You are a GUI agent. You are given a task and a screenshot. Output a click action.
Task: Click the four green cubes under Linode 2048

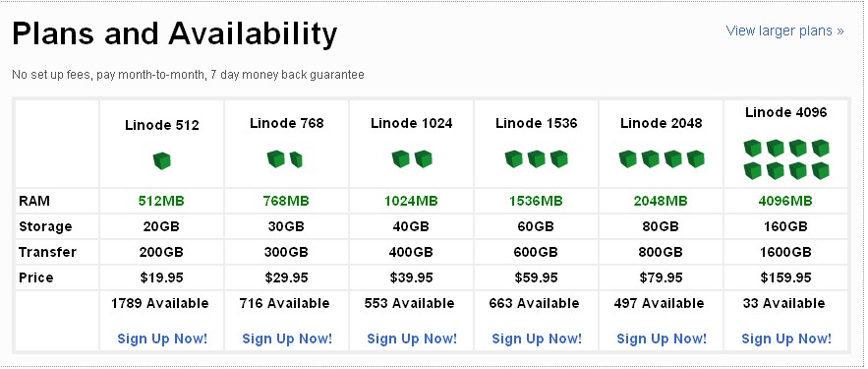pyautogui.click(x=662, y=159)
